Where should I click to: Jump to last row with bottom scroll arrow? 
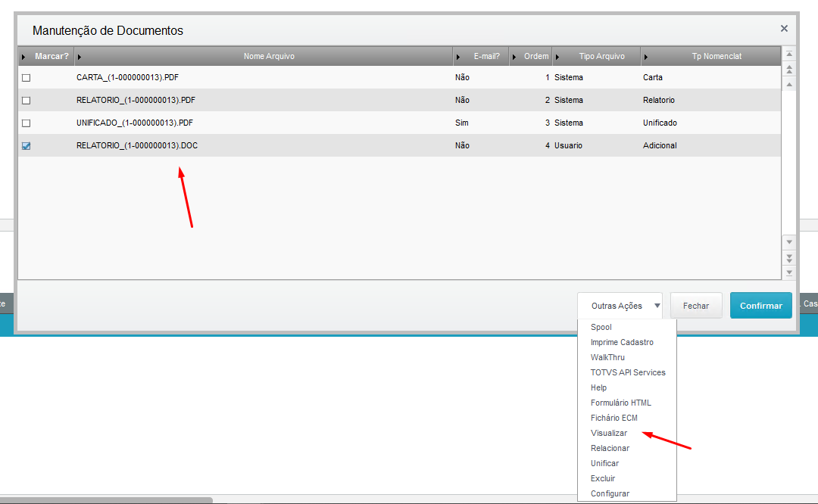click(789, 272)
